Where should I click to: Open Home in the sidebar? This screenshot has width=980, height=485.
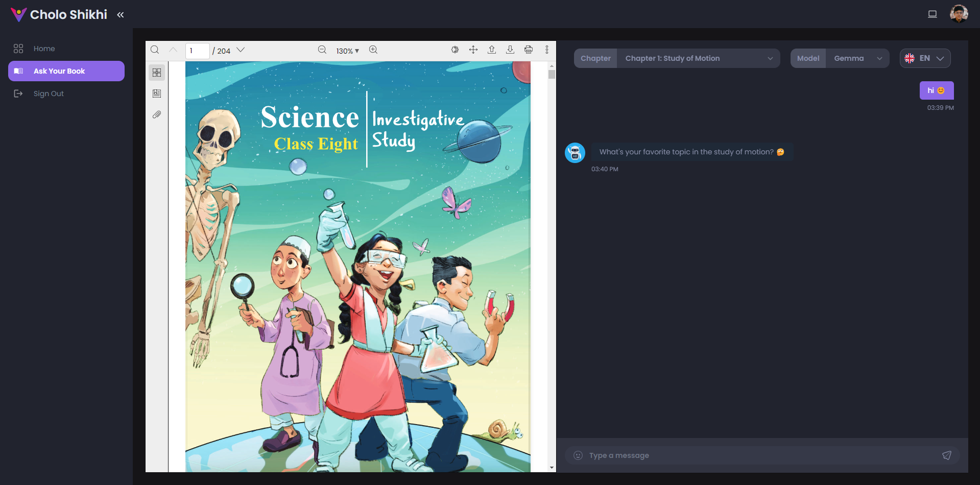(66, 49)
